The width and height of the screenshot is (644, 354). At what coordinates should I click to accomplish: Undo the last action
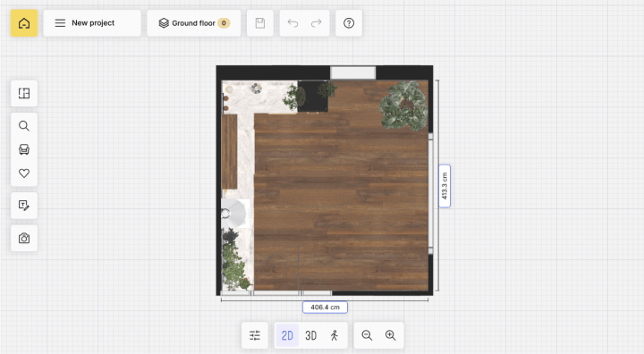point(292,23)
